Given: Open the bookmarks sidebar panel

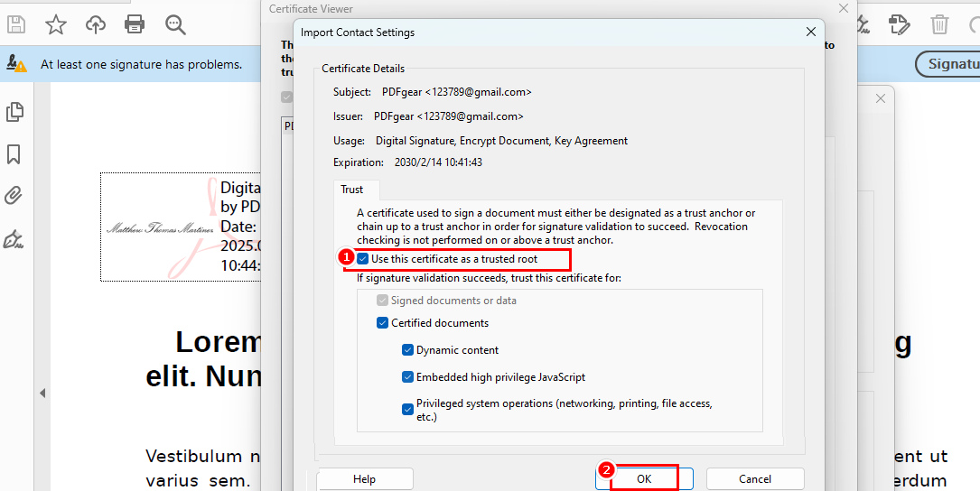Looking at the screenshot, I should pyautogui.click(x=14, y=154).
